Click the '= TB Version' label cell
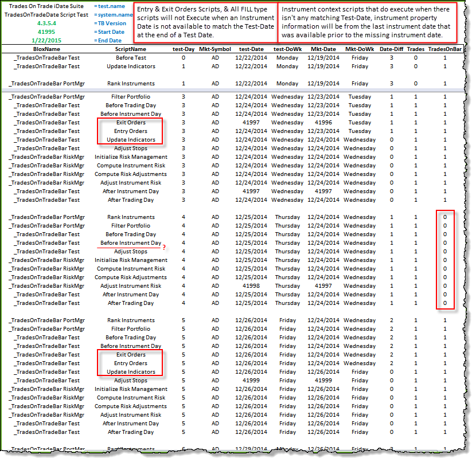This screenshot has width=476, height=462. pyautogui.click(x=110, y=23)
